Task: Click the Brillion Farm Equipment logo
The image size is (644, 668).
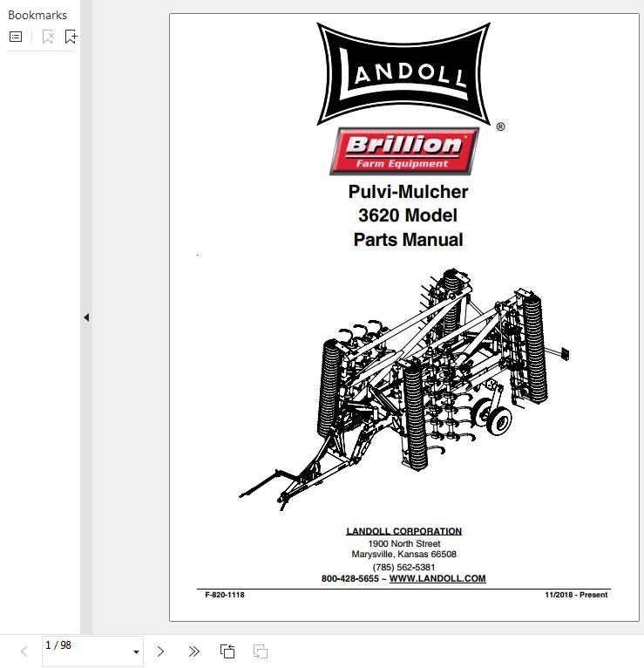Action: 404,151
